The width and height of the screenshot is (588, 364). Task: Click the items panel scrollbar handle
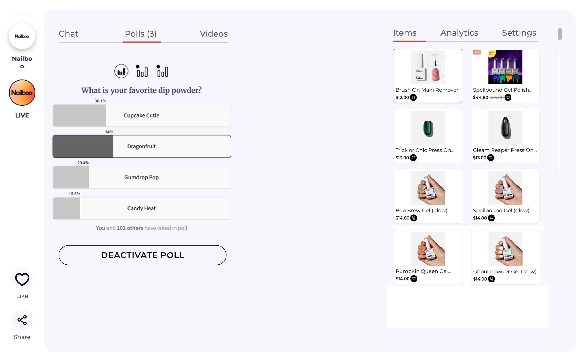(560, 34)
